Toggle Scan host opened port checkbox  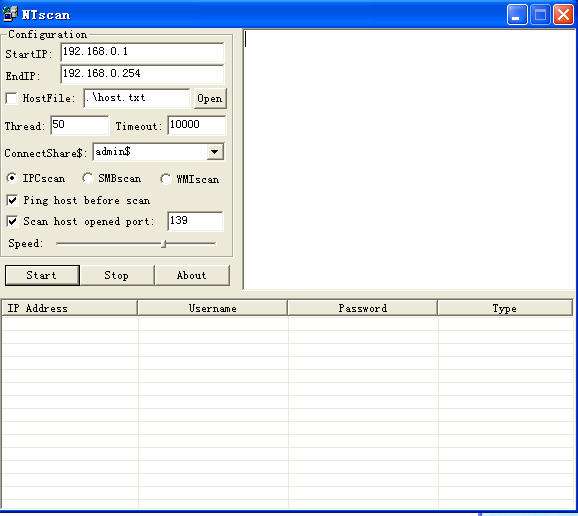[12, 222]
